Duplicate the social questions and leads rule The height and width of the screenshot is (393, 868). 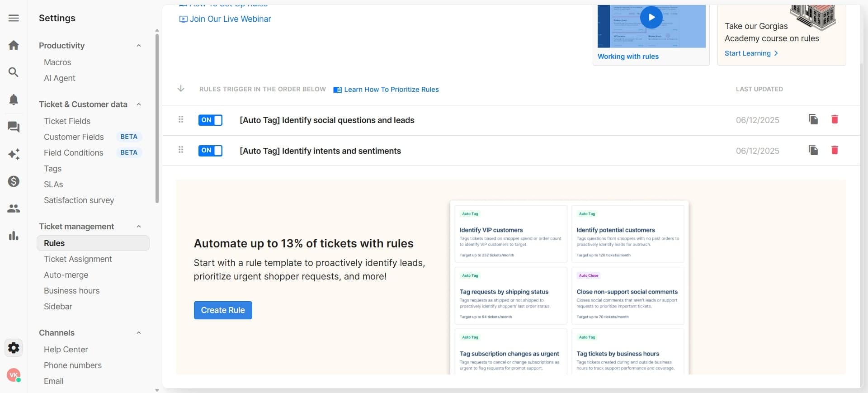(813, 119)
